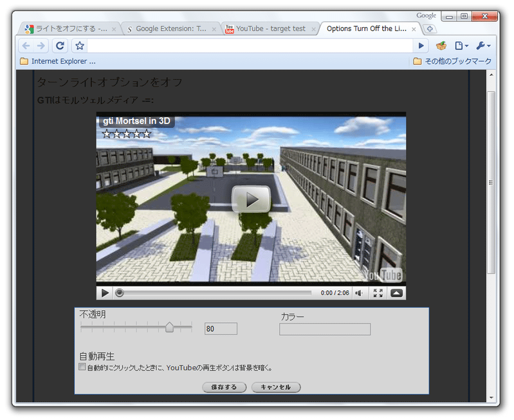Click the vertical scrollbar thumb
Image resolution: width=514 pixels, height=420 pixels.
pyautogui.click(x=491, y=182)
